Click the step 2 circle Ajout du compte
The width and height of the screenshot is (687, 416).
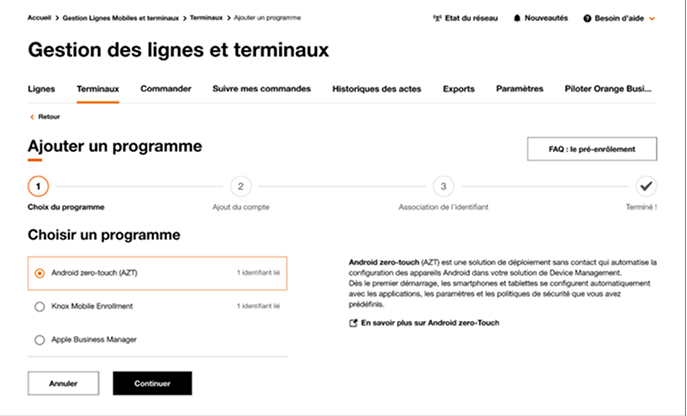pyautogui.click(x=240, y=186)
